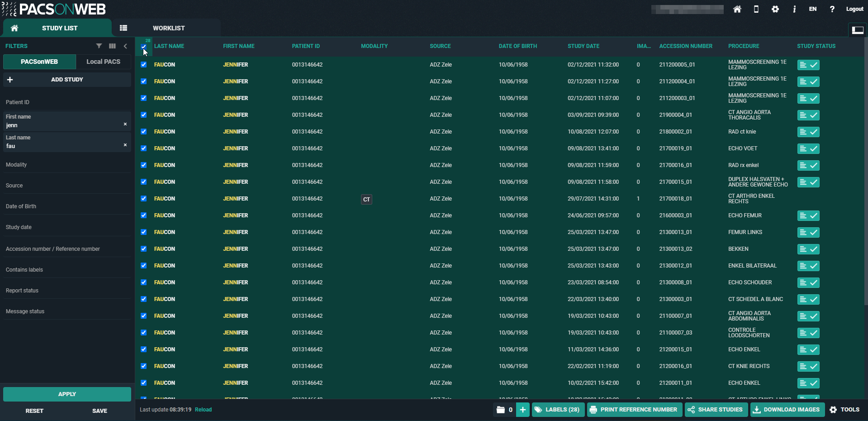Toggle the panel layout icon at top right
The width and height of the screenshot is (868, 421).
[x=858, y=30]
